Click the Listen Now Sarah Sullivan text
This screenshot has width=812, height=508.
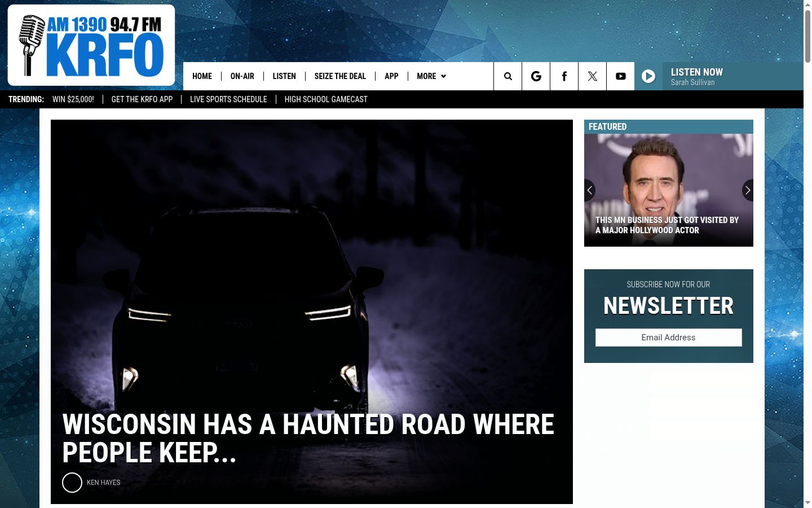tap(697, 77)
